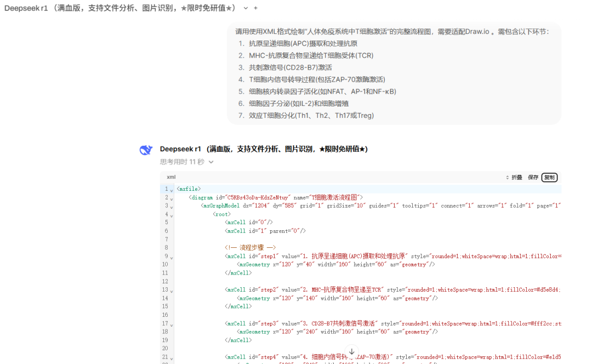592x364 pixels.
Task: Add a new chat with the plus icon
Action: [255, 8]
